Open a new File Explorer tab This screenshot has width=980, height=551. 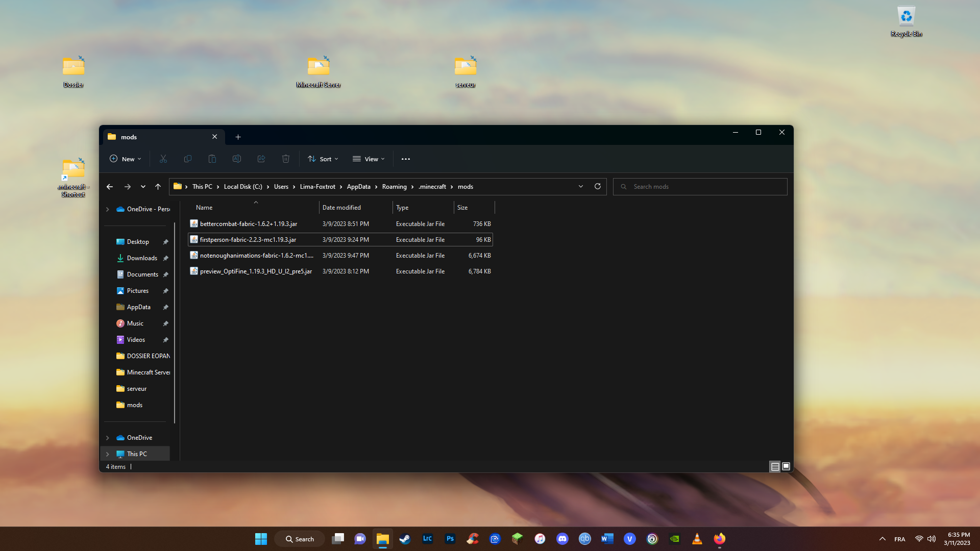(238, 137)
